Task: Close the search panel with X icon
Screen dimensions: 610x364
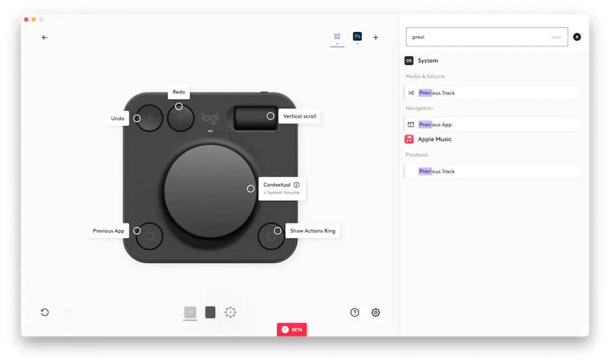Action: tap(577, 37)
